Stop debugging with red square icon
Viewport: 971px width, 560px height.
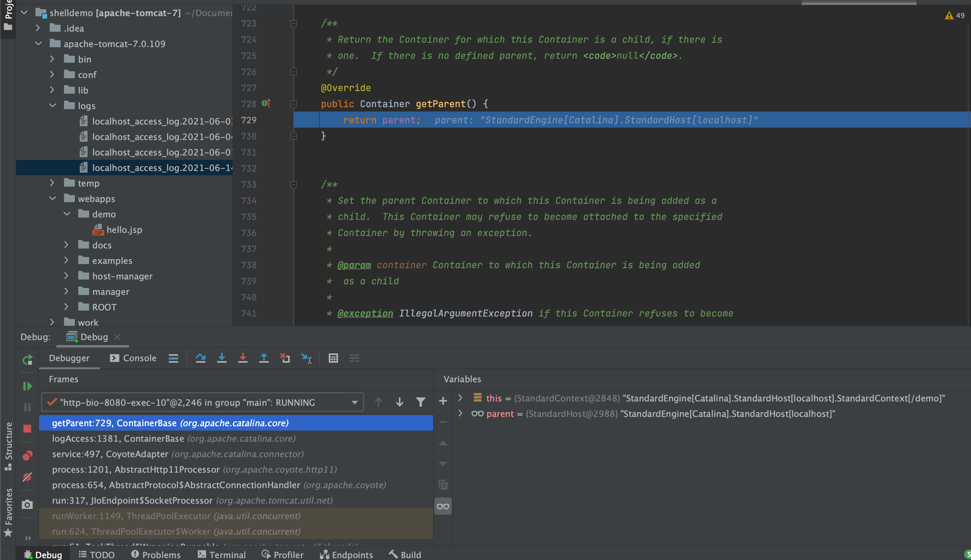coord(27,428)
